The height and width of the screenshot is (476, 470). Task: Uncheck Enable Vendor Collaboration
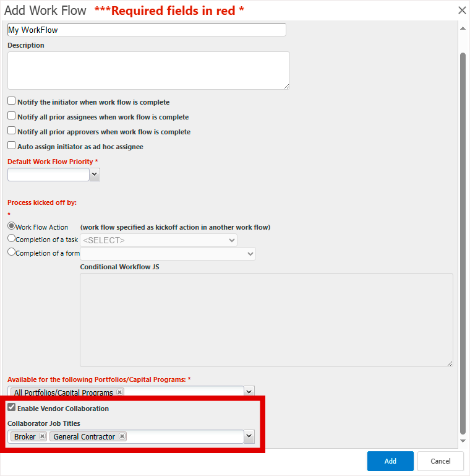coord(12,407)
